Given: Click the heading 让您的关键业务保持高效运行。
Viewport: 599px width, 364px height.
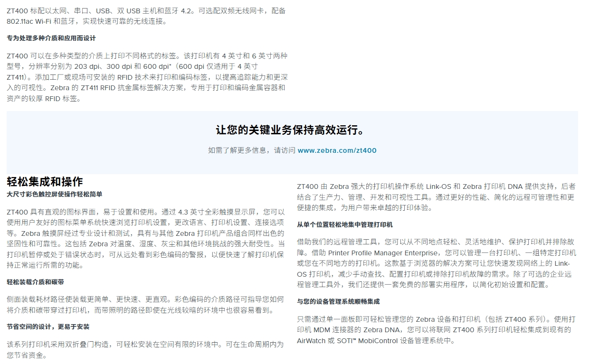Looking at the screenshot, I should [x=290, y=131].
